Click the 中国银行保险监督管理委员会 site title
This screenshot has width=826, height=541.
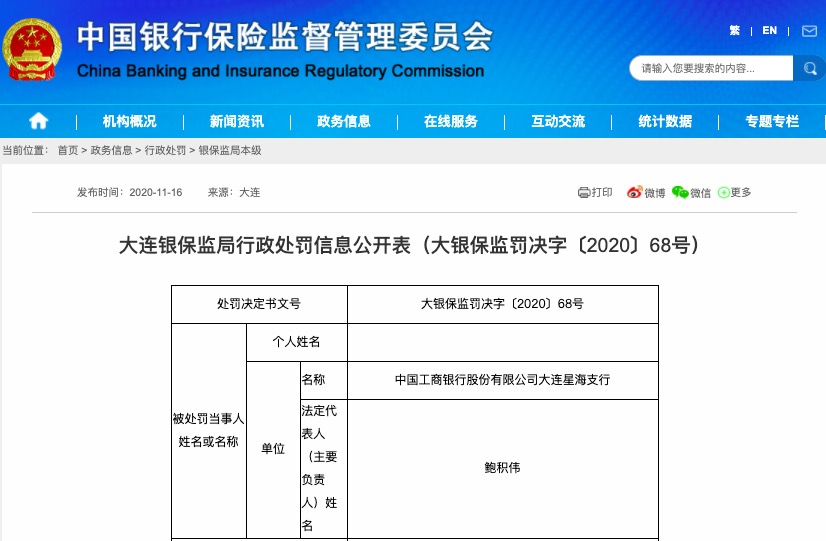pyautogui.click(x=285, y=37)
